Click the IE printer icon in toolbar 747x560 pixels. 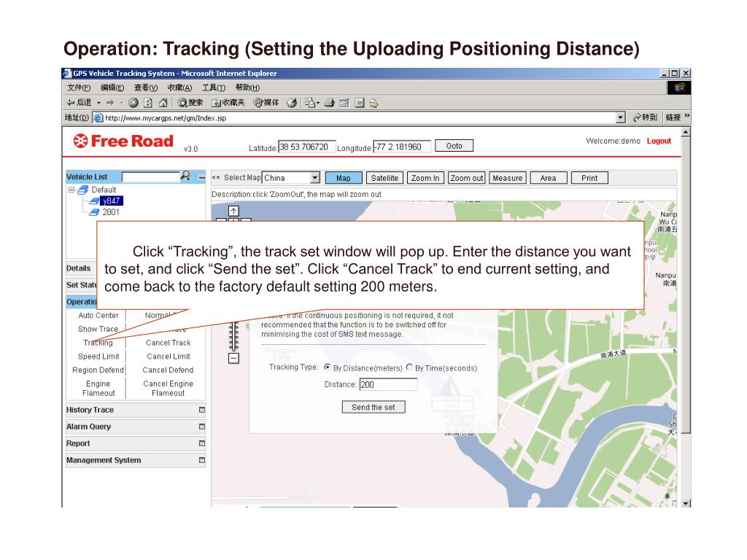[330, 102]
